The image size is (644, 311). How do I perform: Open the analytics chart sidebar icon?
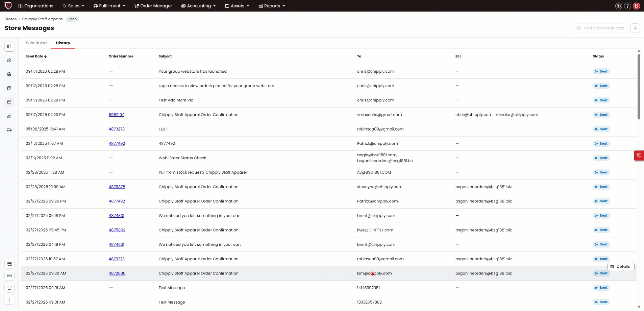click(x=9, y=116)
